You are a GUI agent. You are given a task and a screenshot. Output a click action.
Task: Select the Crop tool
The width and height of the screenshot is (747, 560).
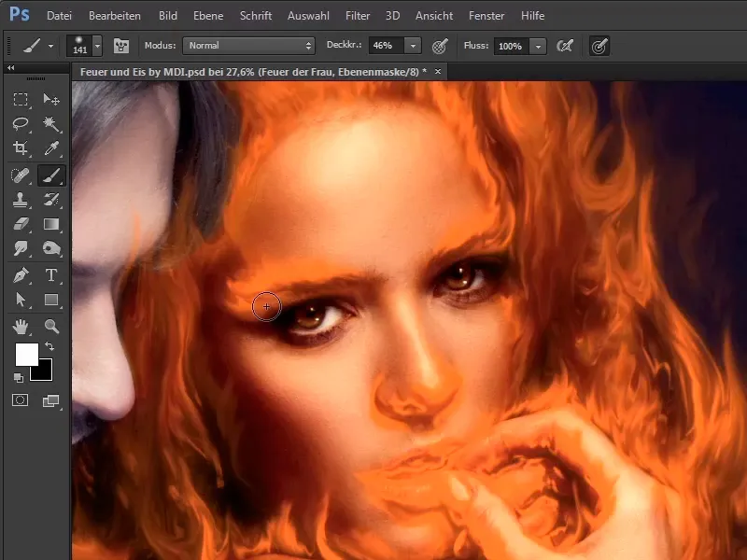click(x=20, y=148)
